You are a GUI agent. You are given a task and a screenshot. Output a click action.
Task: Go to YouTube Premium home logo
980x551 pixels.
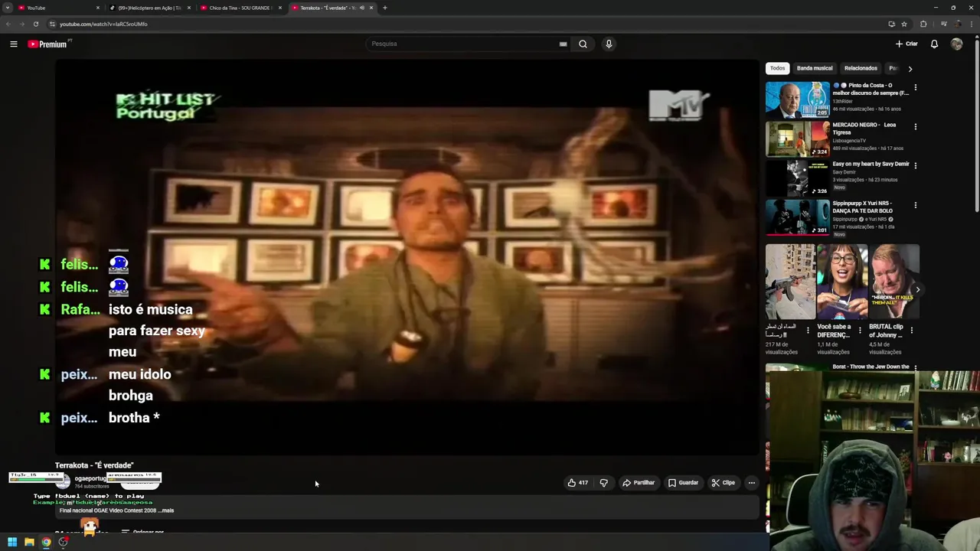tap(47, 44)
